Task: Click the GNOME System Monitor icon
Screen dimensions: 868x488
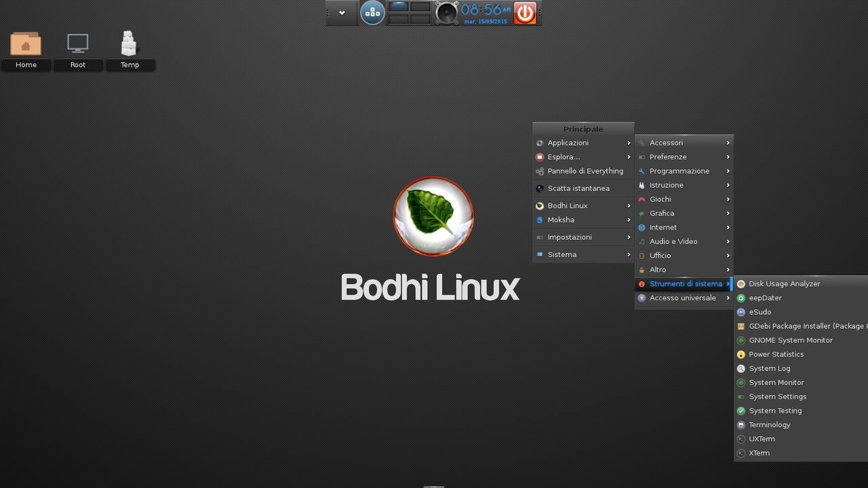Action: [741, 340]
